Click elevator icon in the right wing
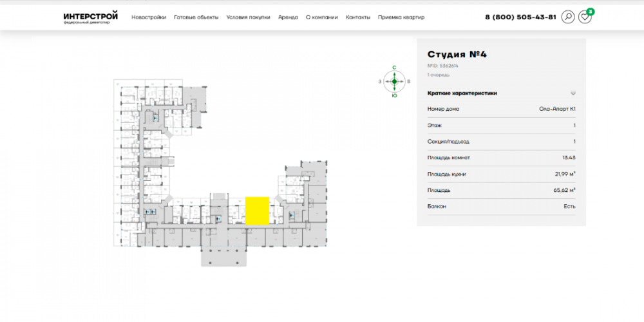Screen dimensions: 644x322 (291, 215)
